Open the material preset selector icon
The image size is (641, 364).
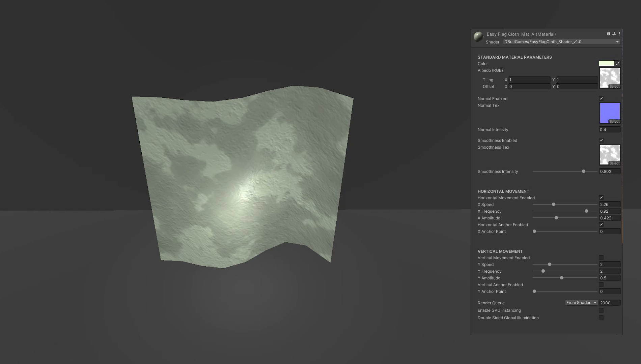614,34
